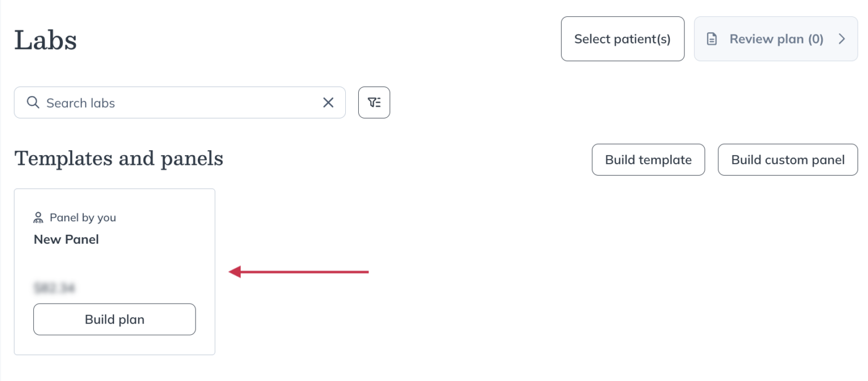Select the panel person icon on New Panel card
This screenshot has width=868, height=381.
(38, 217)
